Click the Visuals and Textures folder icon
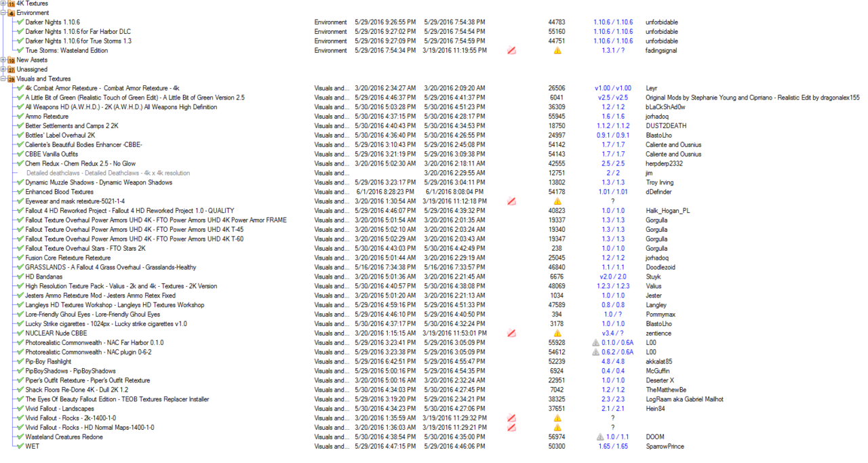 11,79
